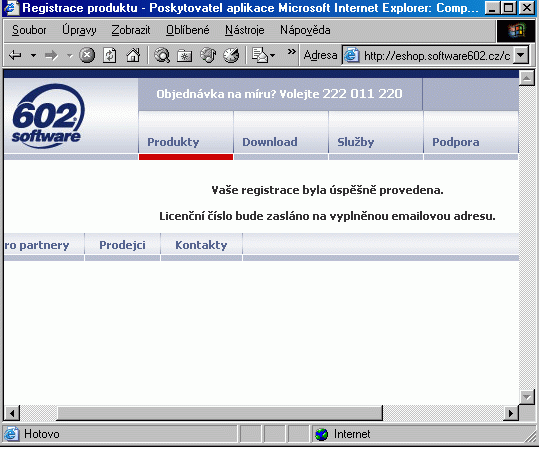Viewport: 539px width, 449px height.
Task: Click the 'Hotovo' status bar text
Action: [42, 434]
